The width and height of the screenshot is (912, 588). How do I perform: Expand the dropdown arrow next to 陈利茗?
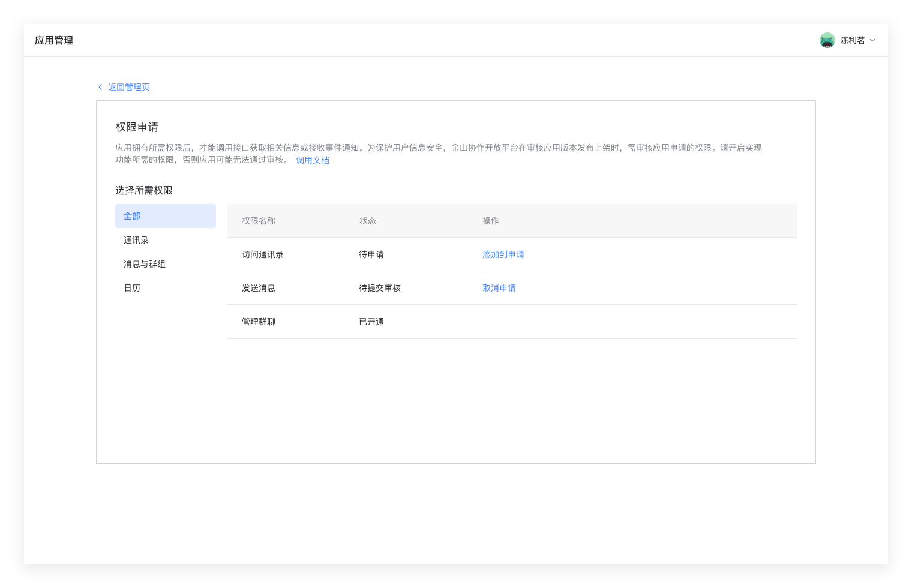872,40
